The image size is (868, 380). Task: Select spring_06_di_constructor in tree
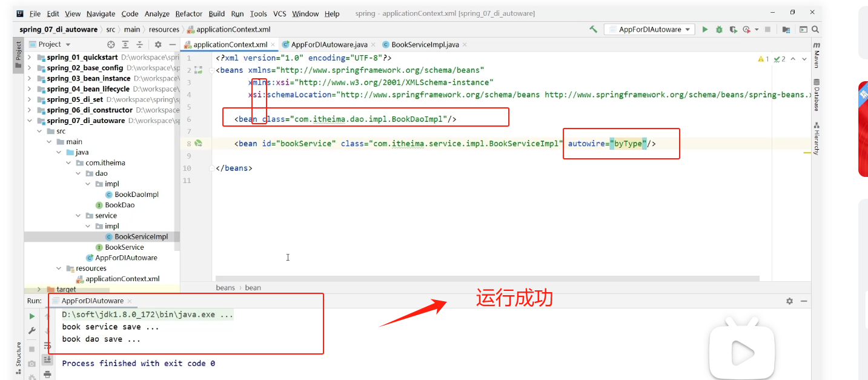coord(90,110)
